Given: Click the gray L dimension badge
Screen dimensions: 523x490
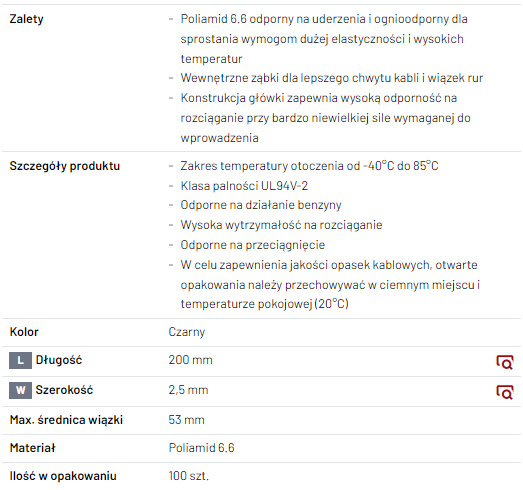Looking at the screenshot, I should (20, 360).
